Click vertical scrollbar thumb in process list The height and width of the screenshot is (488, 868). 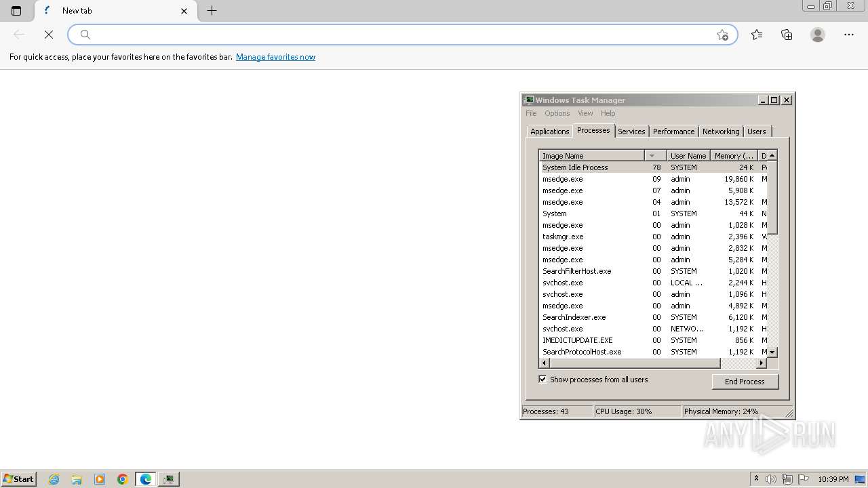pyautogui.click(x=772, y=197)
